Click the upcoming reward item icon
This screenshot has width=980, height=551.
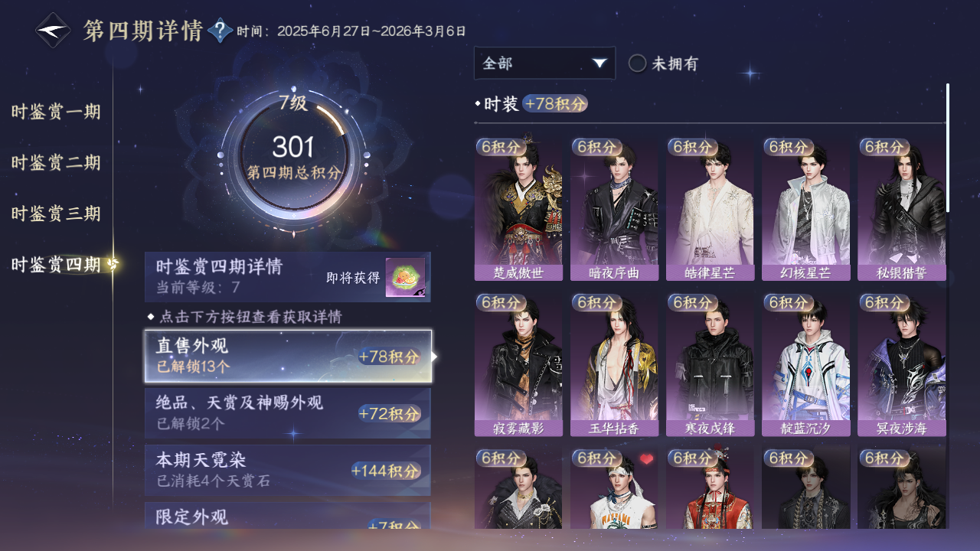[x=405, y=278]
